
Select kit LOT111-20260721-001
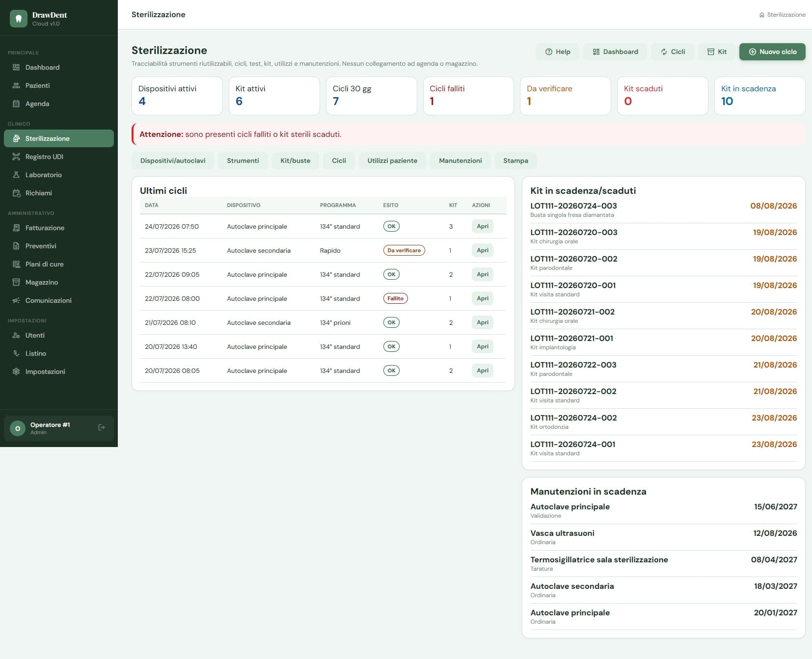coord(664,343)
